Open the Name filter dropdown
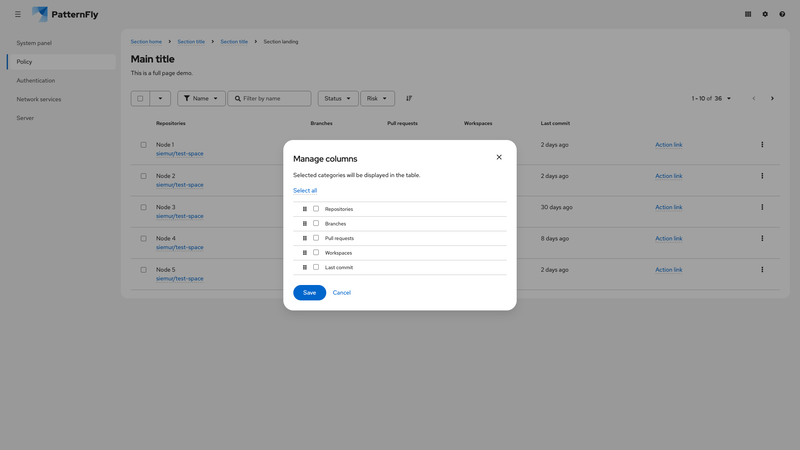 click(x=201, y=98)
